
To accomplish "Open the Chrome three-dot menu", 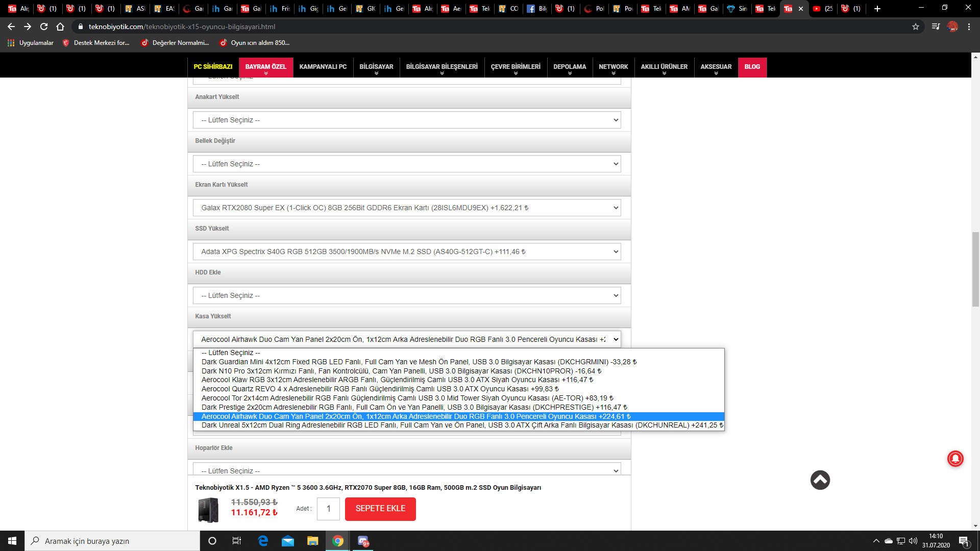I will click(969, 27).
